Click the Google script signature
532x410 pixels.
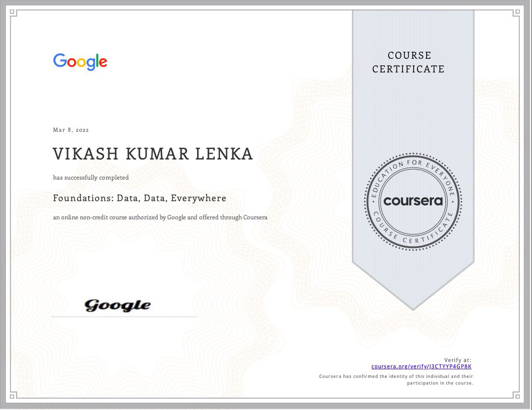point(117,305)
